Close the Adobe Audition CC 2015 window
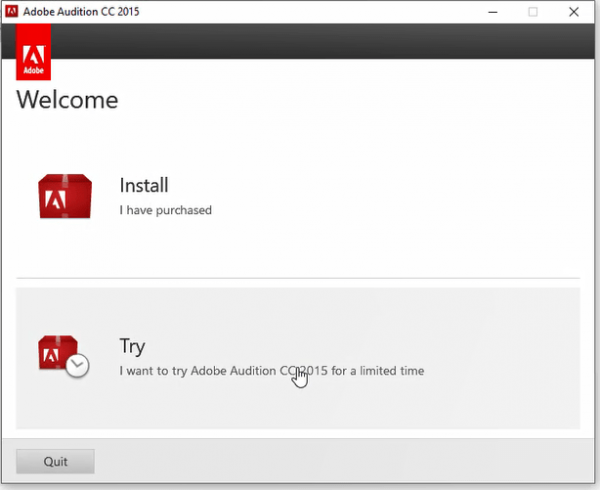The image size is (600, 490). 576,12
